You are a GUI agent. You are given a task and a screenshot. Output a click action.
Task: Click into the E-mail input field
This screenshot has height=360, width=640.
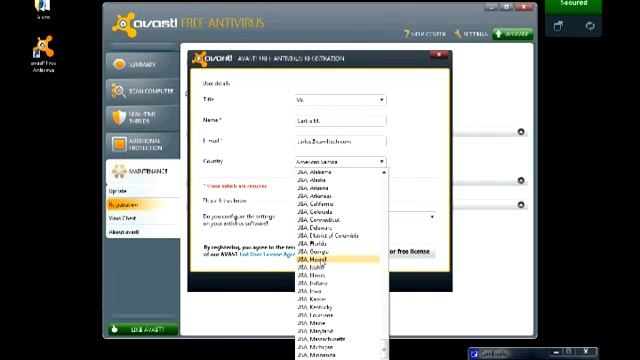(340, 142)
